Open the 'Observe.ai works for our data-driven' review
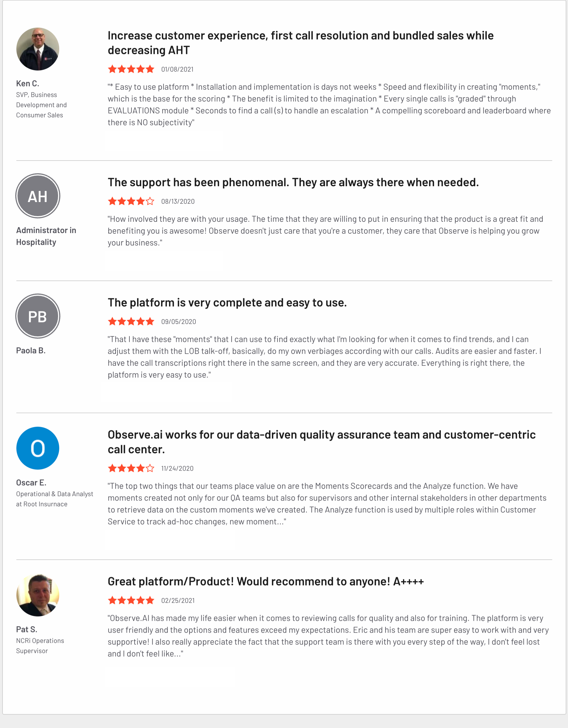Image resolution: width=568 pixels, height=728 pixels. (x=322, y=442)
